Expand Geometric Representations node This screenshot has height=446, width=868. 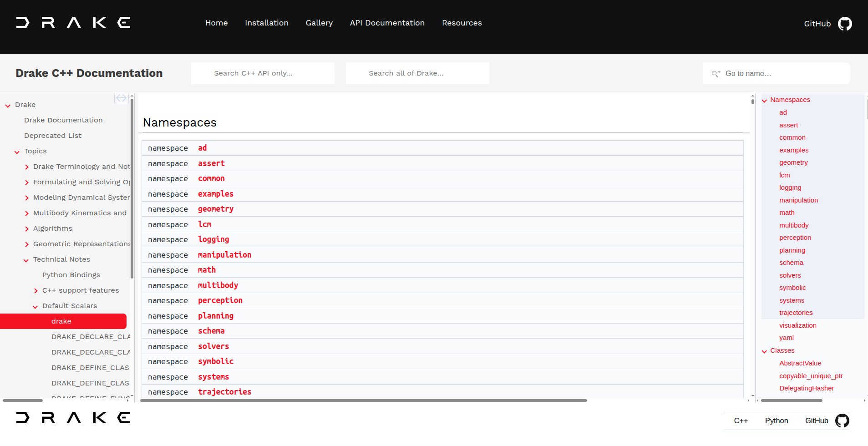pos(27,244)
